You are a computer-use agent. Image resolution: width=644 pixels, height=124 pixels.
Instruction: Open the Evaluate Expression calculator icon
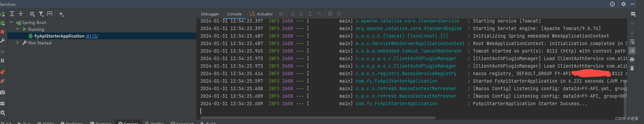tap(330, 14)
